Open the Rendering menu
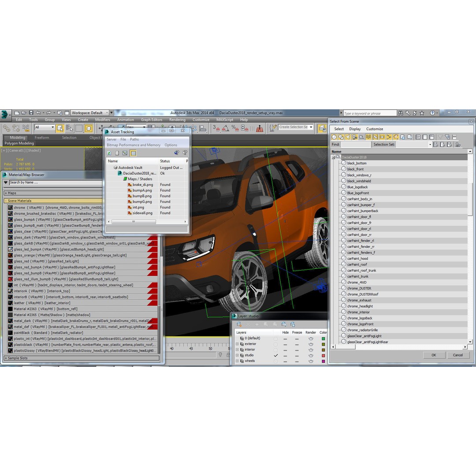 [177, 119]
